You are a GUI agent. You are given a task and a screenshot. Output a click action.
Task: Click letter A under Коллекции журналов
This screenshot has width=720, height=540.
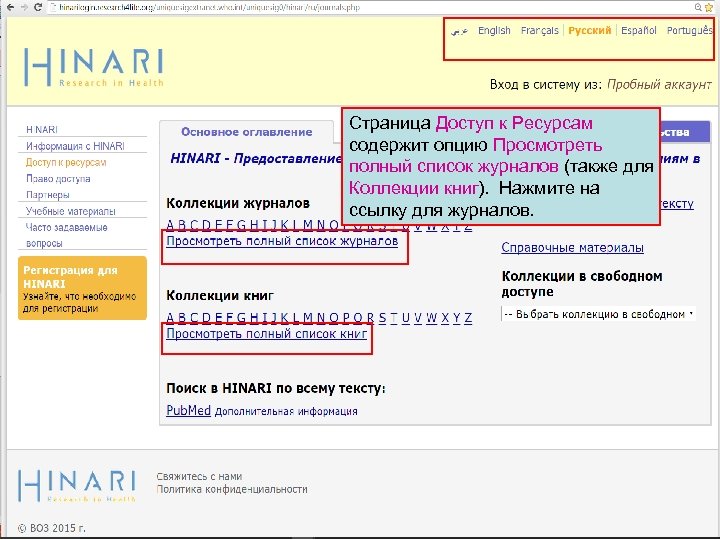170,225
